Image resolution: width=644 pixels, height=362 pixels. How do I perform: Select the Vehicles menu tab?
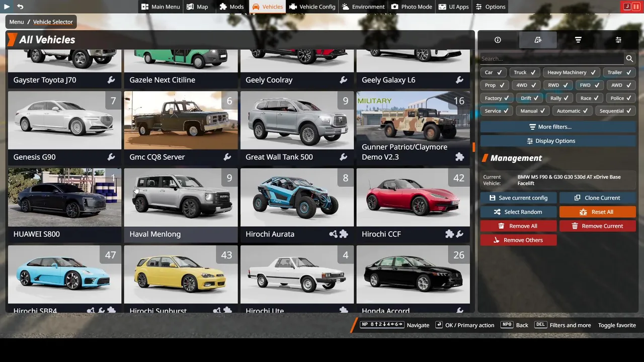pos(268,7)
